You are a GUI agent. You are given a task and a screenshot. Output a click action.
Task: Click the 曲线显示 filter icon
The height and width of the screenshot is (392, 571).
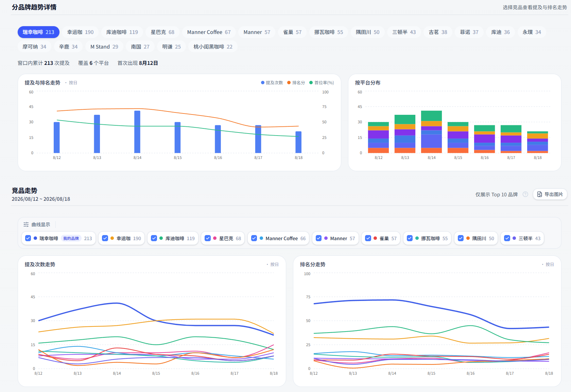pos(26,225)
